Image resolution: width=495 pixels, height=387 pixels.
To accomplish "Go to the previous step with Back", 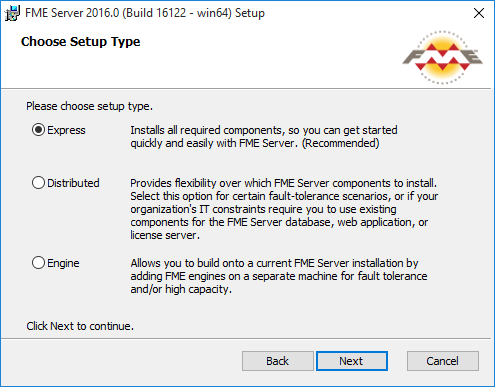I will pos(278,361).
